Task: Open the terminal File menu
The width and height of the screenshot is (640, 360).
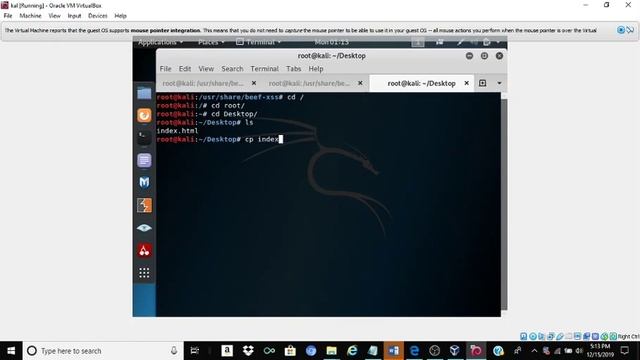Action: (x=165, y=69)
